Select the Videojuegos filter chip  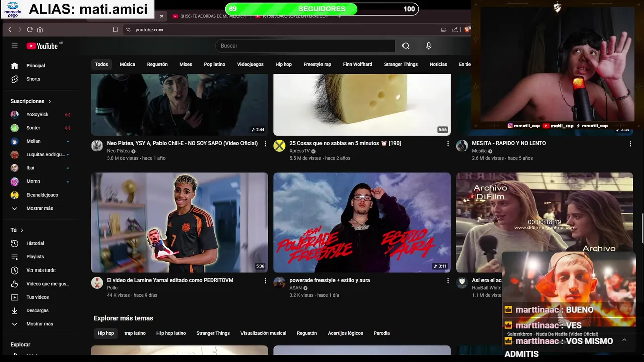coord(250,64)
